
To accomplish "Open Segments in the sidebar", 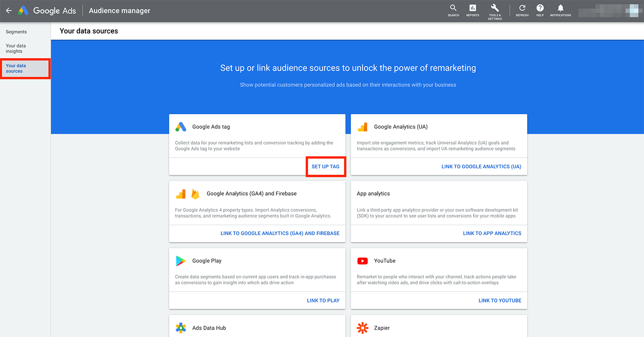I will click(16, 32).
